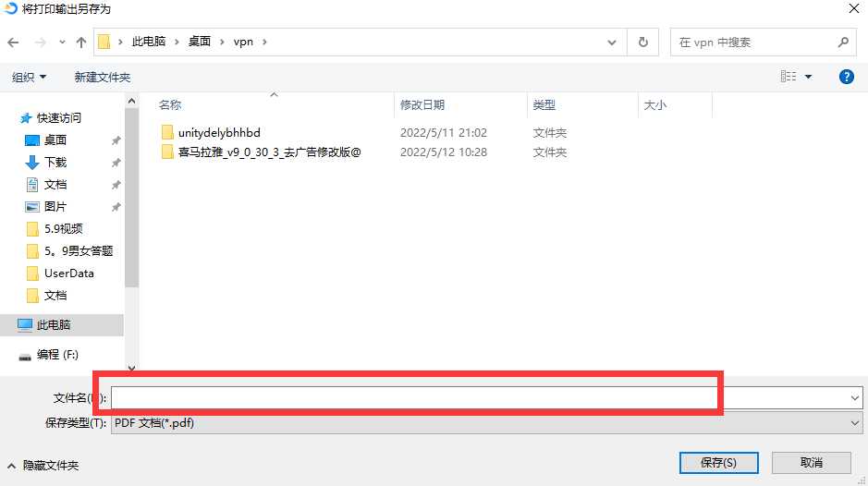Click the unitydelybhhbd folder icon
The width and height of the screenshot is (868, 486).
[x=167, y=132]
